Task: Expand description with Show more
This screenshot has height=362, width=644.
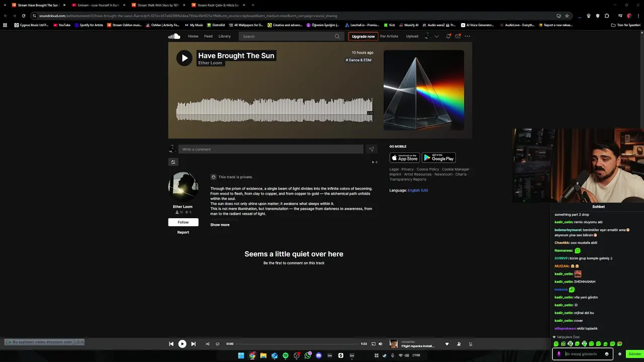Action: [x=220, y=225]
